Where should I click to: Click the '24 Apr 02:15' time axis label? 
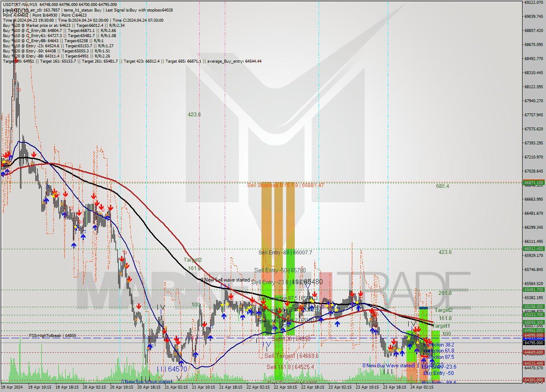[422, 388]
